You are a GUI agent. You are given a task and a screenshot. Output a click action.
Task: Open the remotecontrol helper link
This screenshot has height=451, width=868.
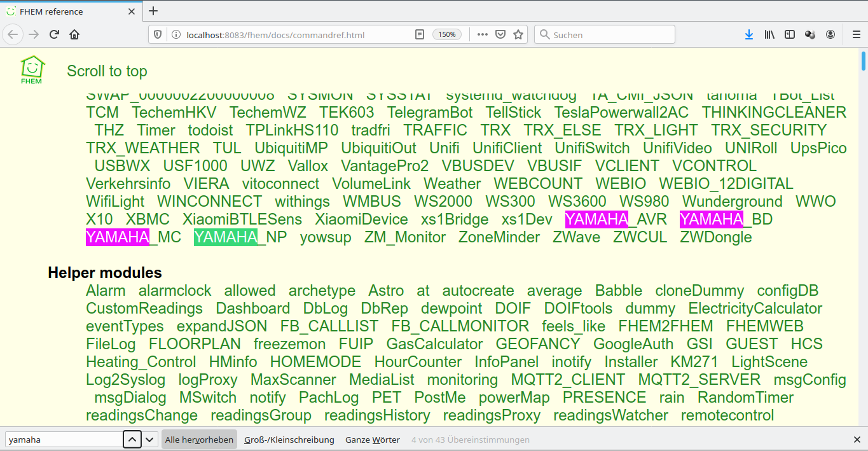tap(727, 415)
